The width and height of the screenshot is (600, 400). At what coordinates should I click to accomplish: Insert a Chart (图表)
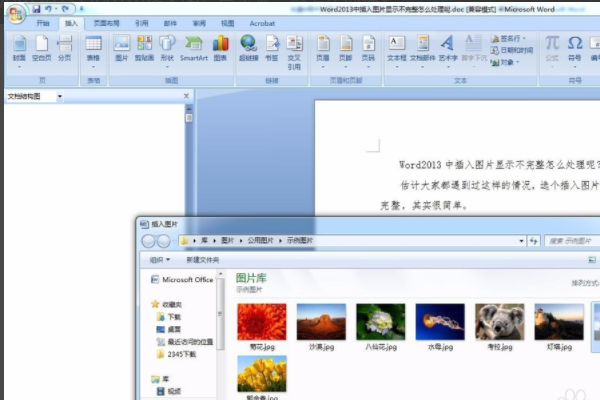220,48
